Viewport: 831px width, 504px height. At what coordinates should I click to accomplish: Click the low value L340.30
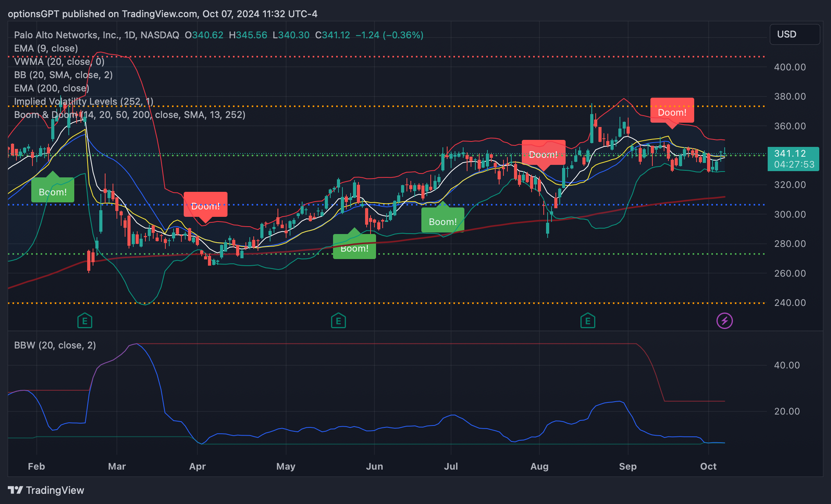pyautogui.click(x=291, y=35)
